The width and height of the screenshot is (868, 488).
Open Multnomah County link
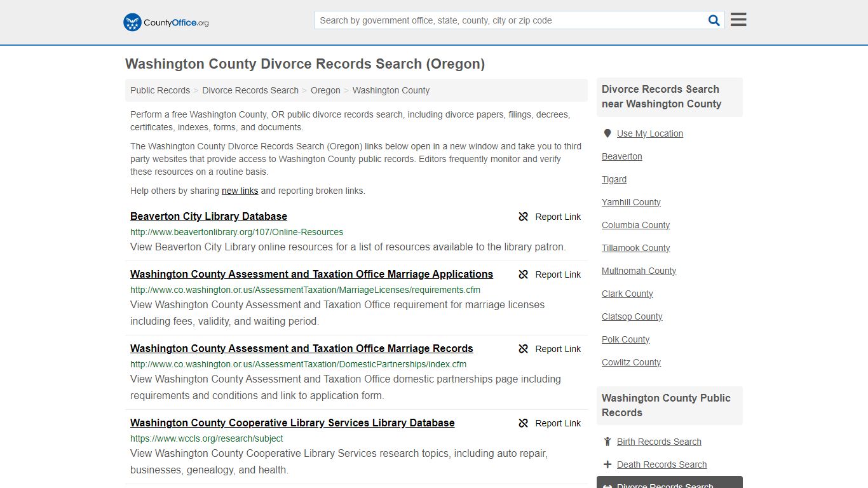pos(639,271)
